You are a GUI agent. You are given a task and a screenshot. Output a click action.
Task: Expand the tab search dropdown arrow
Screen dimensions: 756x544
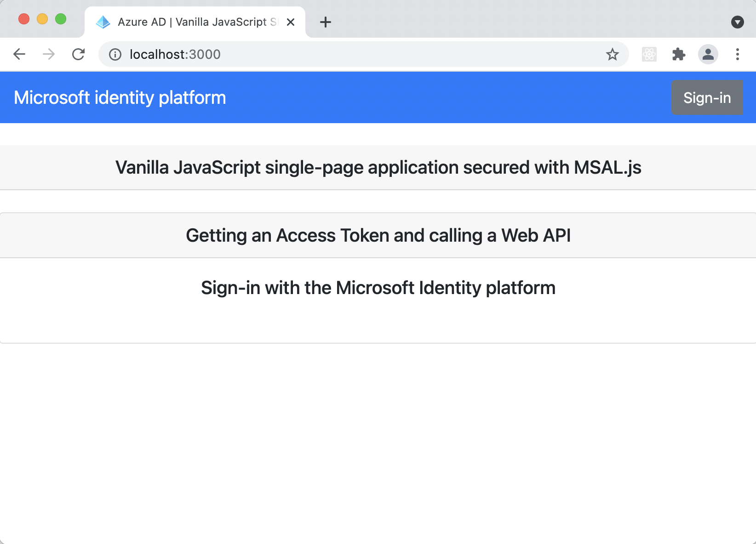click(737, 22)
